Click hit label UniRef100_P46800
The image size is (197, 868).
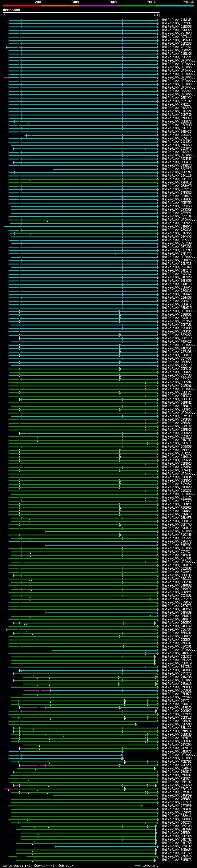176,670
